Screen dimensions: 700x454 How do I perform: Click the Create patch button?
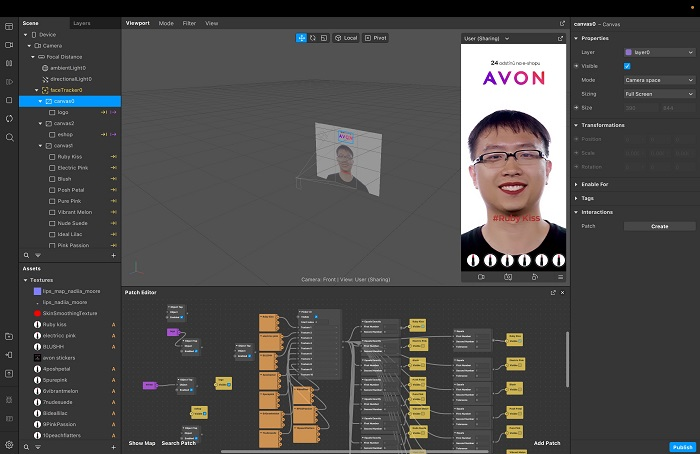pyautogui.click(x=659, y=226)
